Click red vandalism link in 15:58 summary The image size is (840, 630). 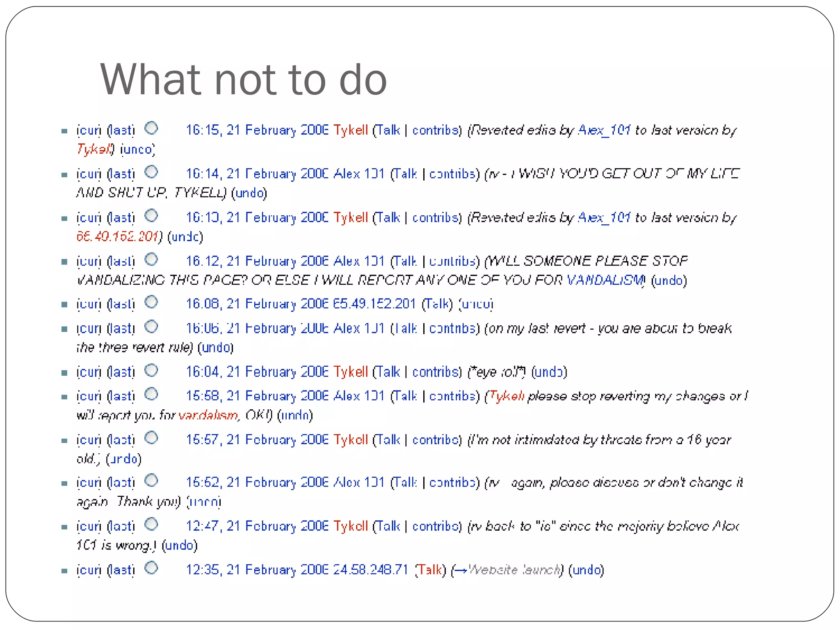click(x=208, y=415)
